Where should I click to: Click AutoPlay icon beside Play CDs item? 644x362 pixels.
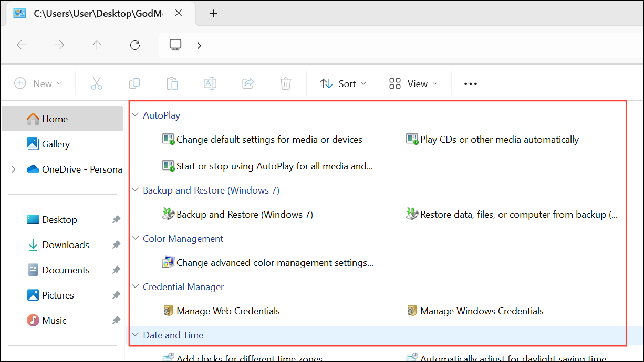coord(412,140)
